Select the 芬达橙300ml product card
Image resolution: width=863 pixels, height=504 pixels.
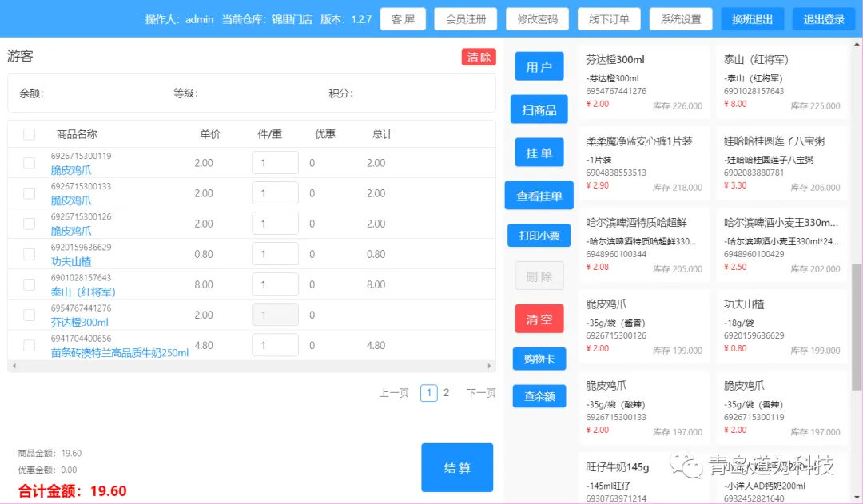point(643,82)
